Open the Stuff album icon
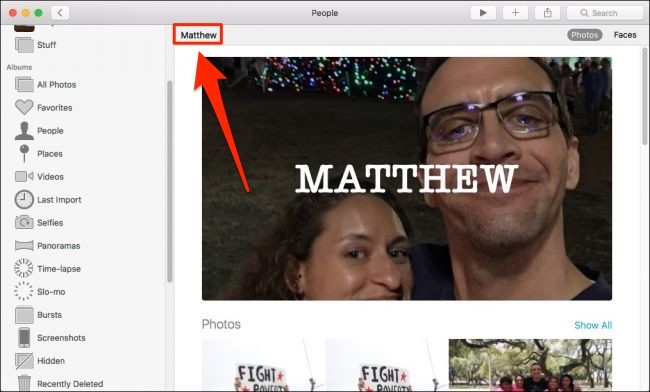Image resolution: width=650 pixels, height=392 pixels. 24,45
